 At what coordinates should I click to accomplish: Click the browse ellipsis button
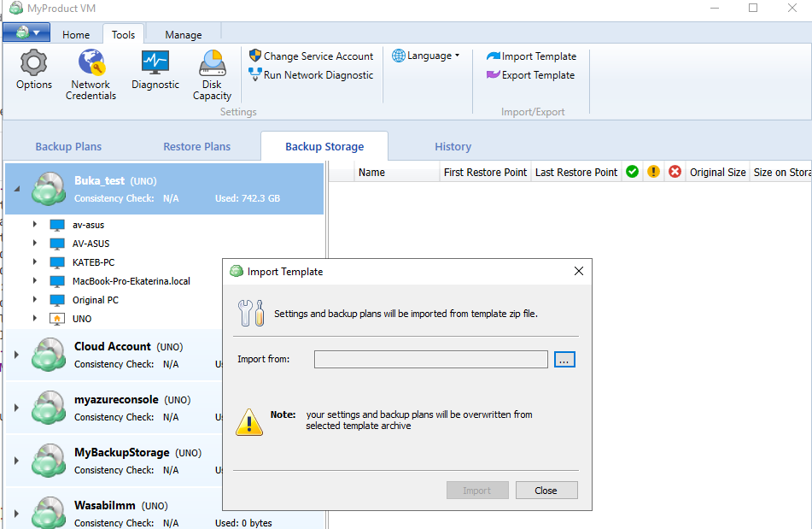[x=564, y=360]
